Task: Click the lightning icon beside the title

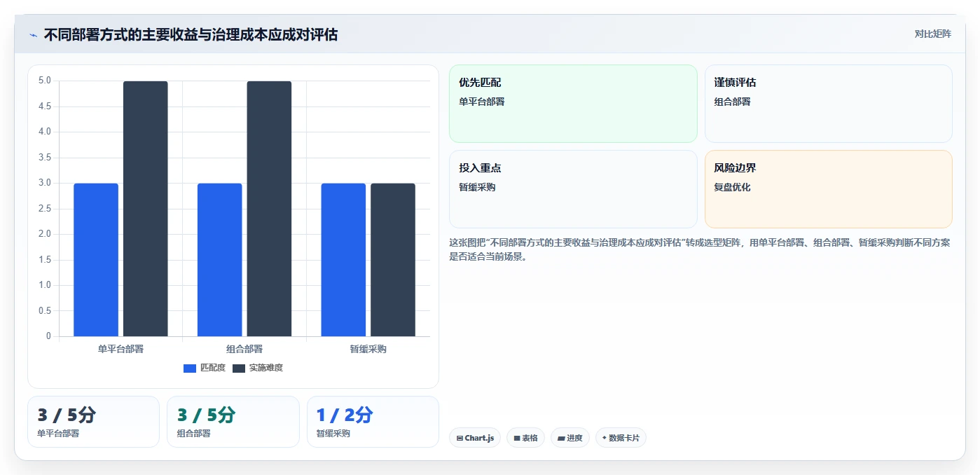Action: point(34,35)
